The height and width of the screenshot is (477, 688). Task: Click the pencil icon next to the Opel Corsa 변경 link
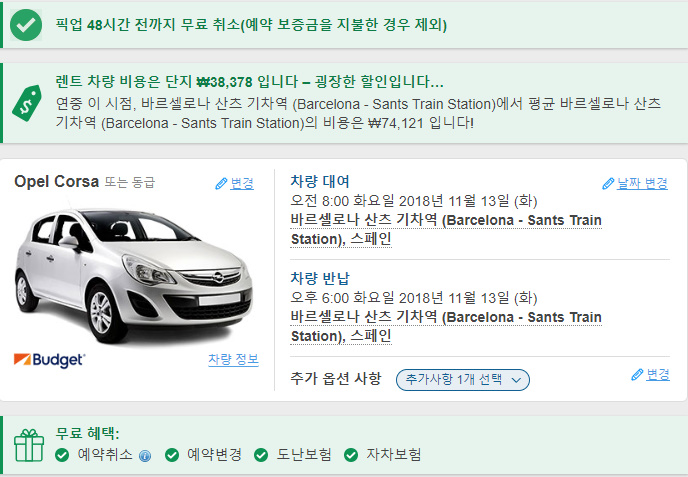coord(221,183)
